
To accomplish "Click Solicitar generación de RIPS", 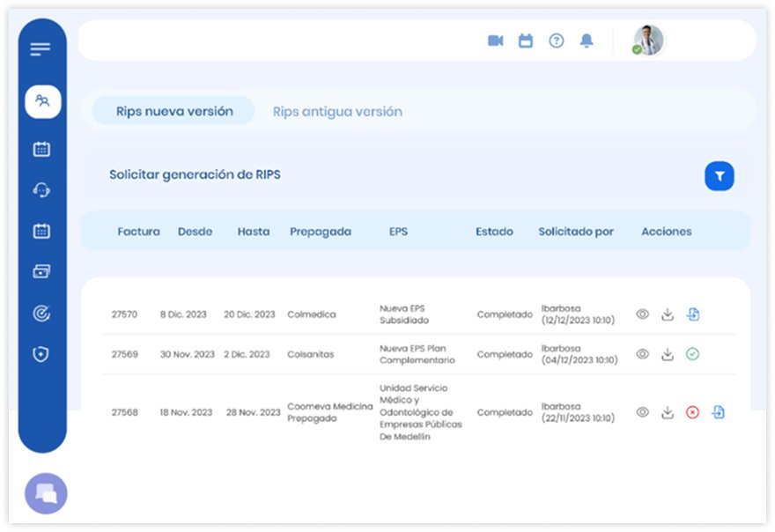I will coord(195,174).
